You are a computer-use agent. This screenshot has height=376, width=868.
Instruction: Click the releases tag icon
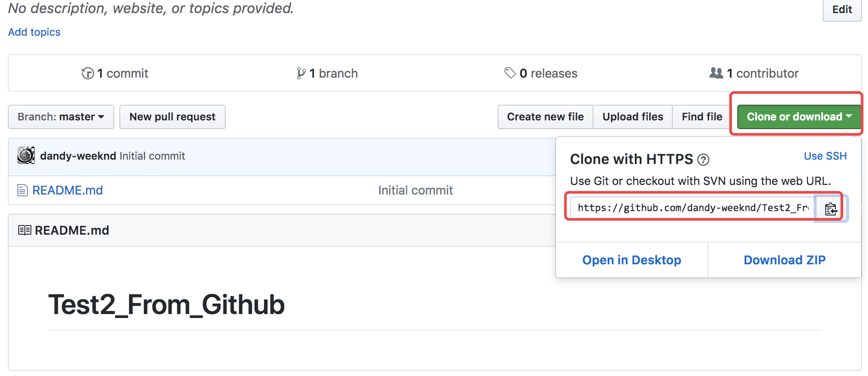[510, 73]
